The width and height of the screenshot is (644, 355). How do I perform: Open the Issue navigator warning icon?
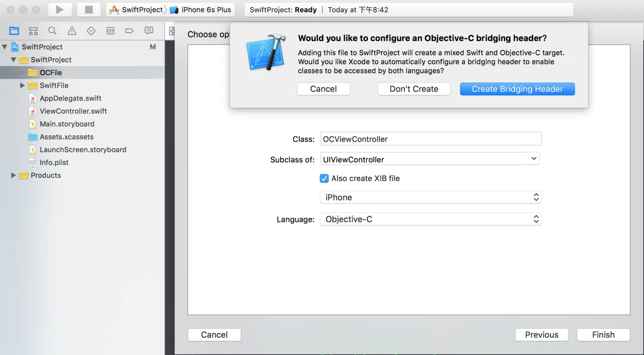[x=72, y=31]
